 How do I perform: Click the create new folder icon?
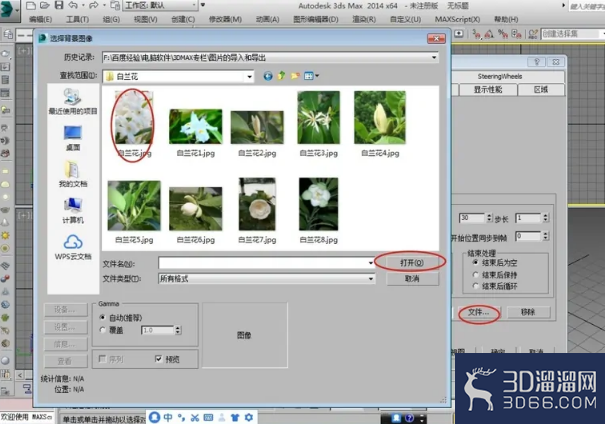click(x=295, y=76)
